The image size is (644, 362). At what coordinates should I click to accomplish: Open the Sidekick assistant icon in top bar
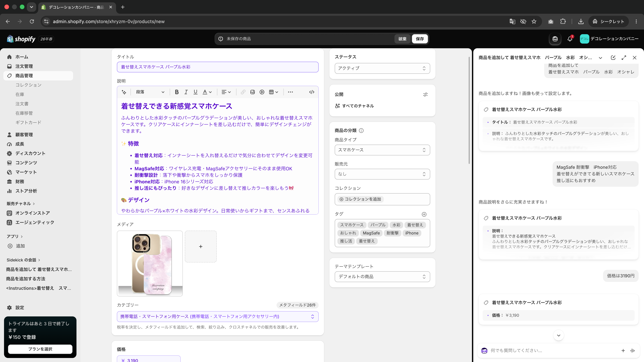coord(555,39)
